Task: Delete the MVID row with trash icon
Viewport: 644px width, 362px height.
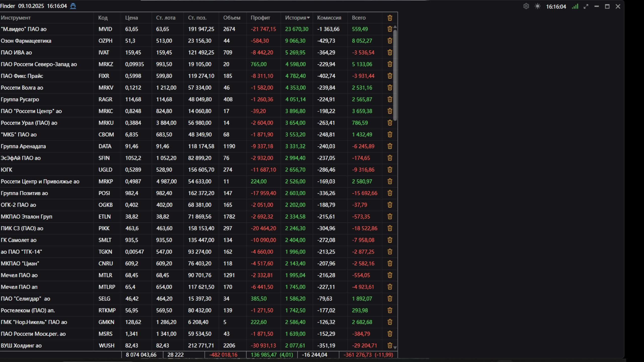Action: click(x=390, y=29)
